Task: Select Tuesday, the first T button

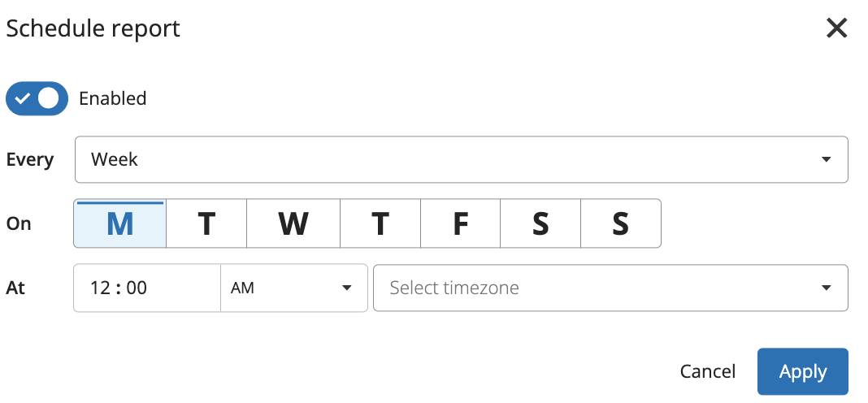Action: point(206,223)
